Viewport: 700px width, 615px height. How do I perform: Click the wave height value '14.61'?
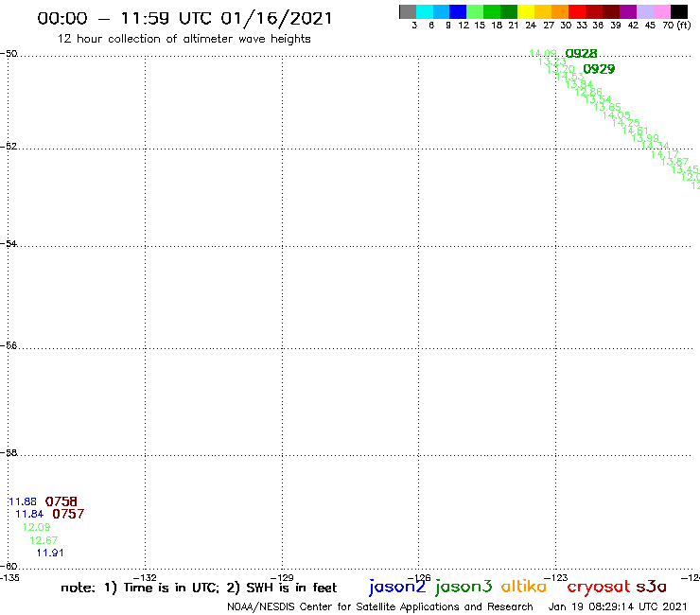(x=636, y=131)
